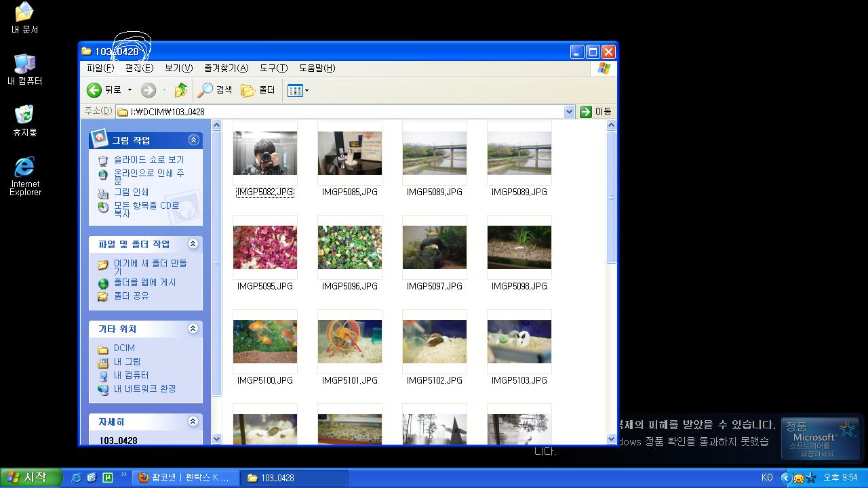This screenshot has width=868, height=488.
Task: Click the file list vertical scrollbar down arrow
Action: [x=611, y=439]
